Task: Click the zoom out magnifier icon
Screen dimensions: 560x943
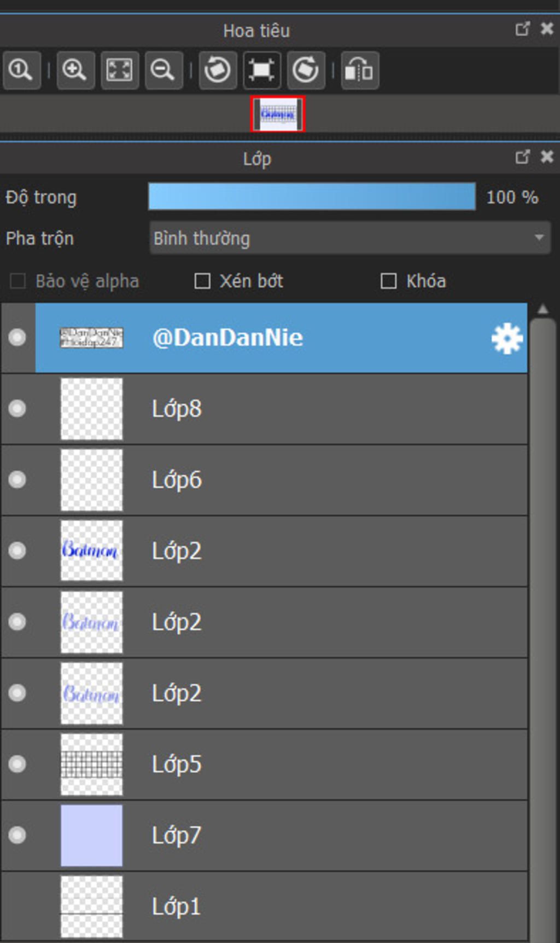Action: pyautogui.click(x=163, y=70)
